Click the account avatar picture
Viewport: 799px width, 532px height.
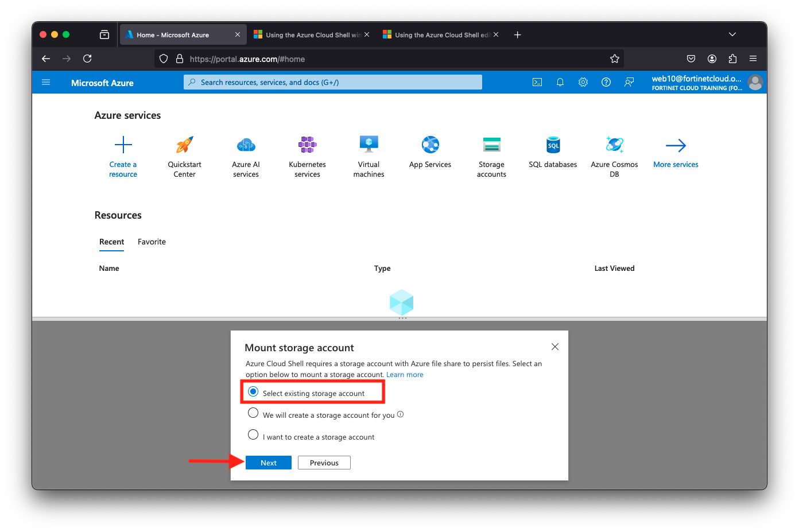coord(755,83)
